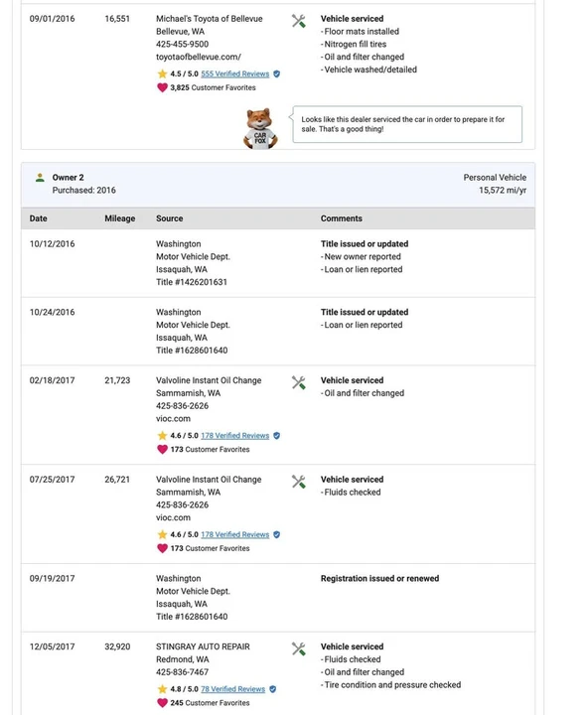This screenshot has height=715, width=588.
Task: Click the wrench icon next to STINGRAY AUTO REPAIR
Action: (x=298, y=648)
